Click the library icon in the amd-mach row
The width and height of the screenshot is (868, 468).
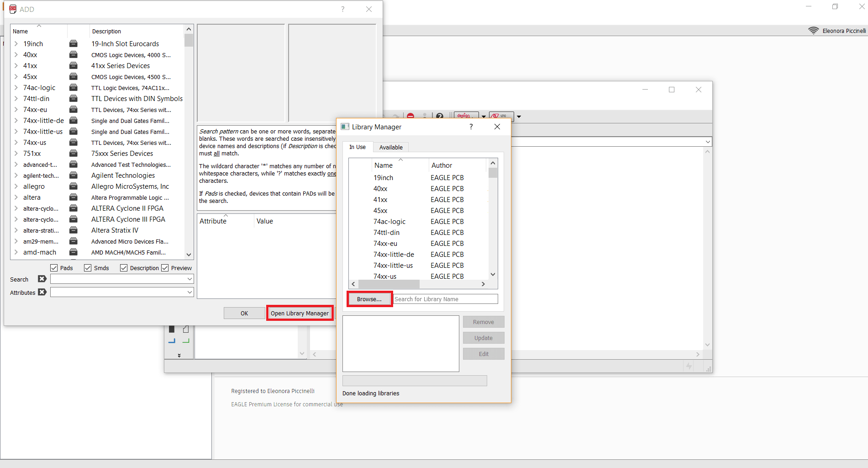(73, 252)
